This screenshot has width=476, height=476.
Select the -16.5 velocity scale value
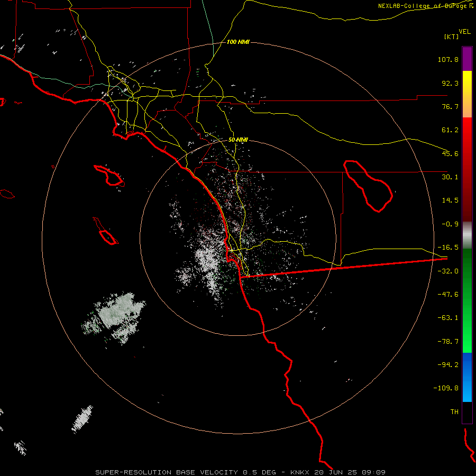pyautogui.click(x=448, y=248)
